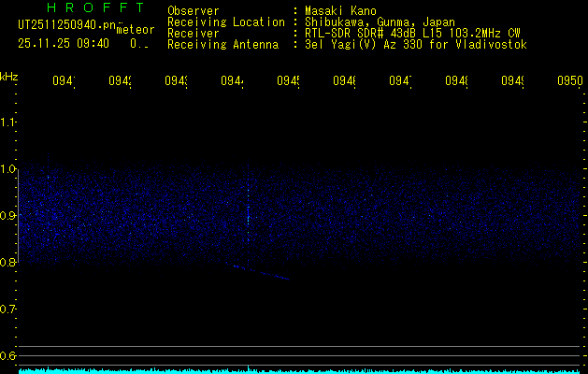Click the 0.9 frequency axis label
Viewport: 588px width, 374px height.
tap(8, 216)
